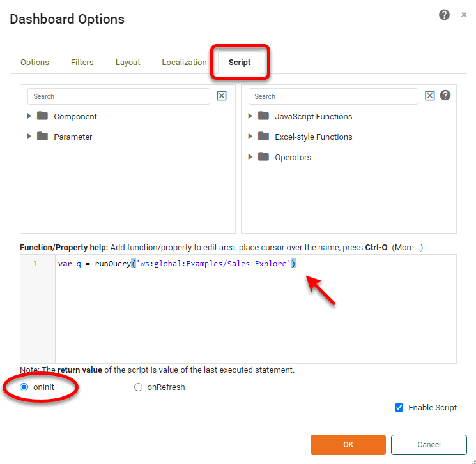Click the Excel-style Functions folder icon
The width and height of the screenshot is (476, 464).
point(264,137)
